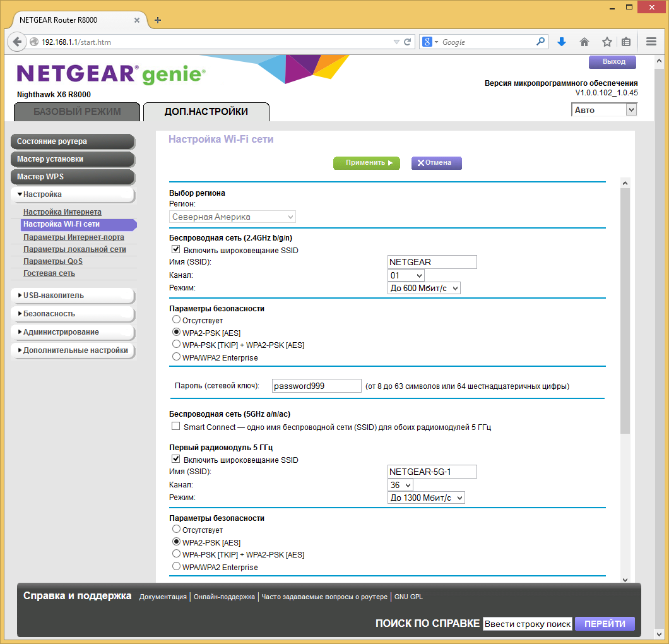669x644 pixels.
Task: Open Часто задаваемые вопросы о роутере link
Action: tap(324, 597)
